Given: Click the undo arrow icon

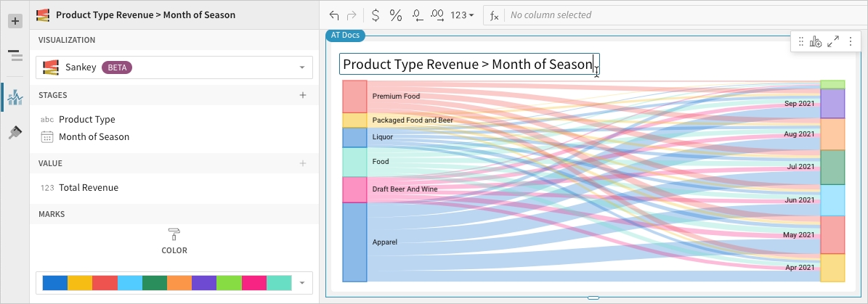Looking at the screenshot, I should [334, 15].
